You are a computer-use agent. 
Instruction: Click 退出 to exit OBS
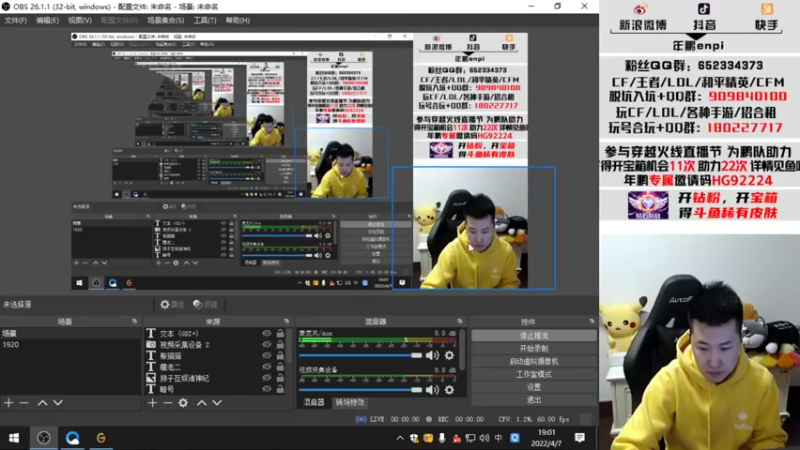click(534, 400)
